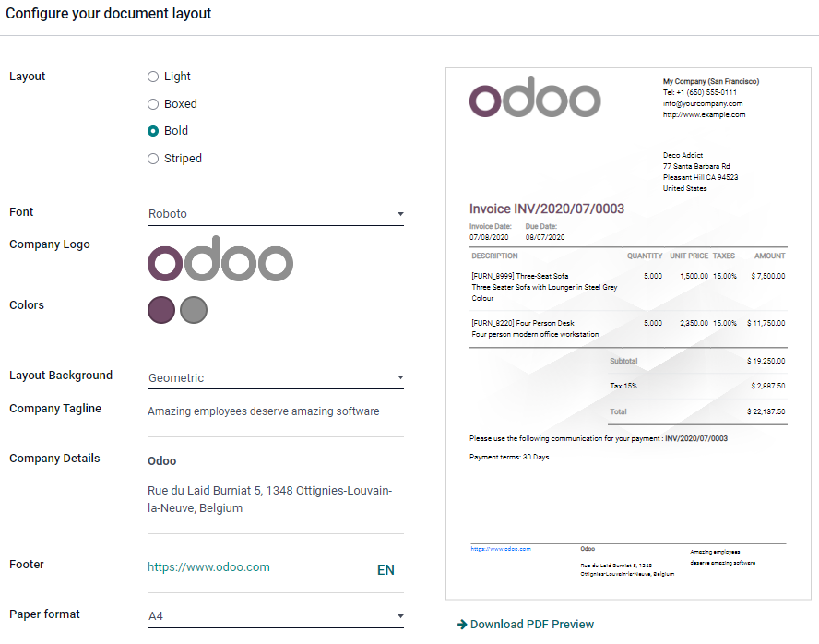Click the odoo.com link in preview footer
Viewport: 819px width, 644px height.
[501, 549]
